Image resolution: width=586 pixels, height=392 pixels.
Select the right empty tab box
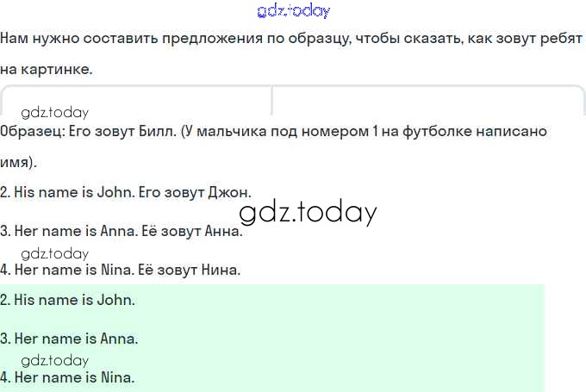click(x=428, y=101)
